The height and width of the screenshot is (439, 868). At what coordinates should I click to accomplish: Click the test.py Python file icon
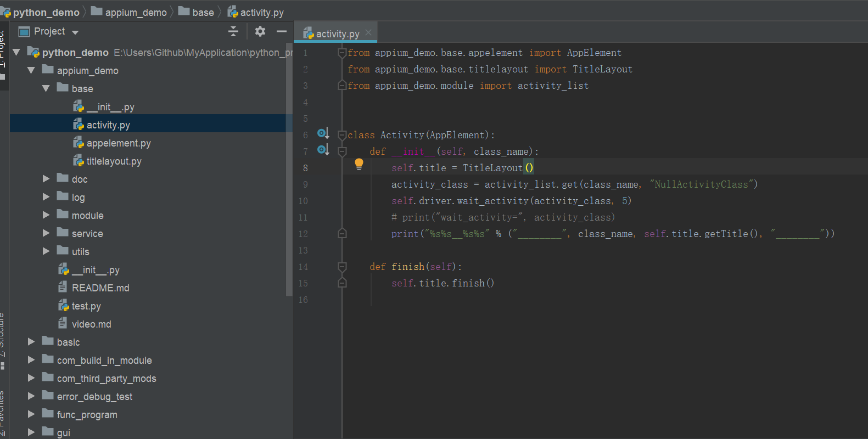[x=64, y=306]
